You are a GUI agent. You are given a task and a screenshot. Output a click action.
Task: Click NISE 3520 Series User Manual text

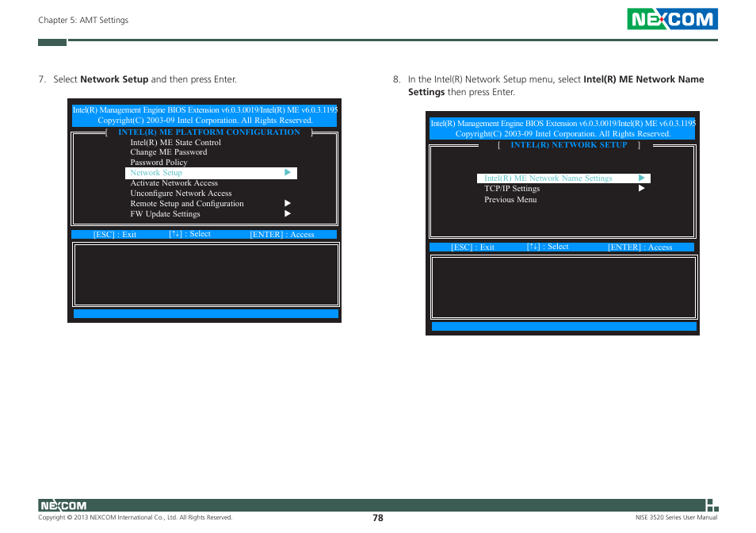point(677,518)
